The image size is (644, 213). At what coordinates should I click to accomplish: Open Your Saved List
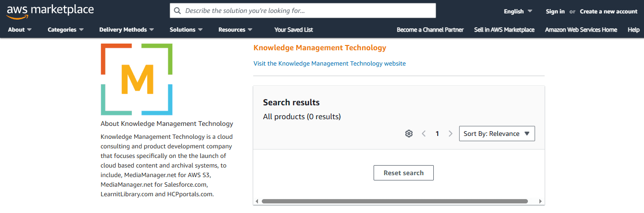point(294,30)
